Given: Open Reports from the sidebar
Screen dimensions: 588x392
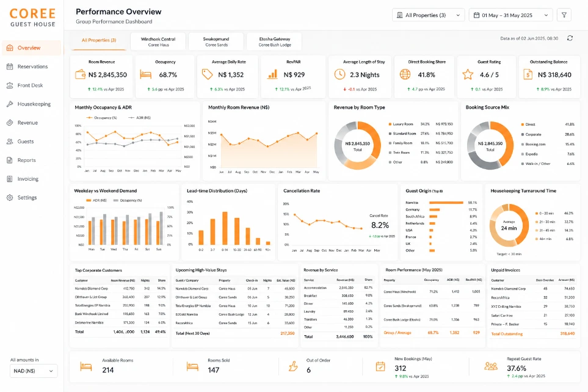Looking at the screenshot, I should pyautogui.click(x=32, y=160).
